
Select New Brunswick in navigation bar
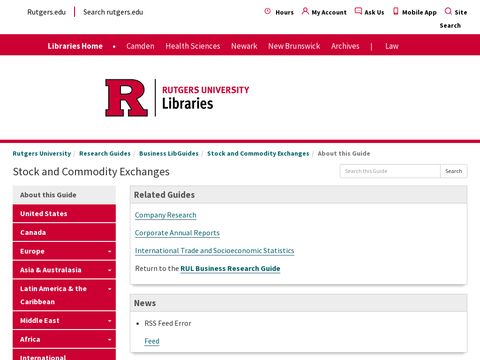[294, 46]
